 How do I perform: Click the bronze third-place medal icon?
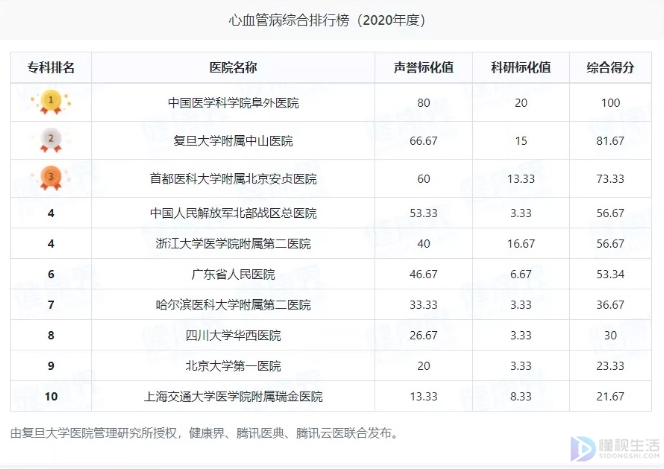tap(51, 178)
